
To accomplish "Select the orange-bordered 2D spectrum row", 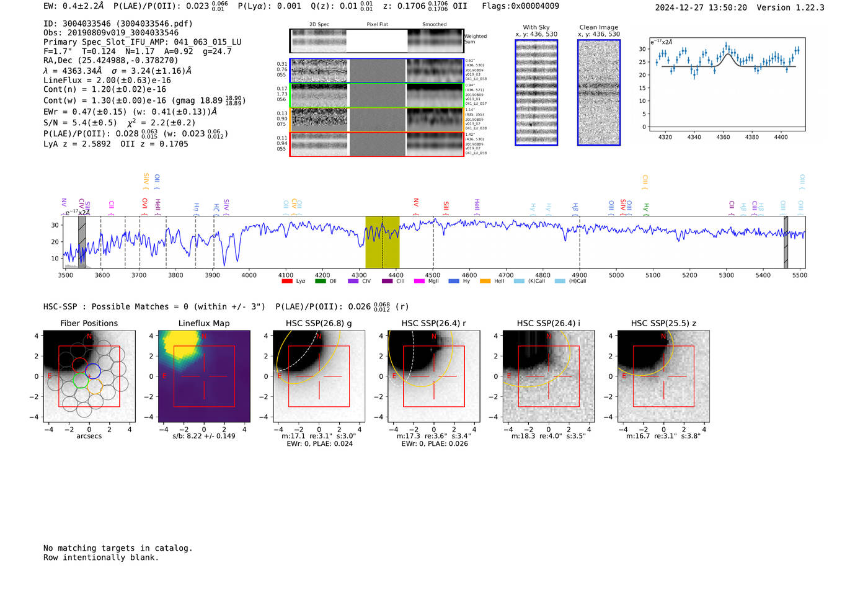I will point(377,120).
